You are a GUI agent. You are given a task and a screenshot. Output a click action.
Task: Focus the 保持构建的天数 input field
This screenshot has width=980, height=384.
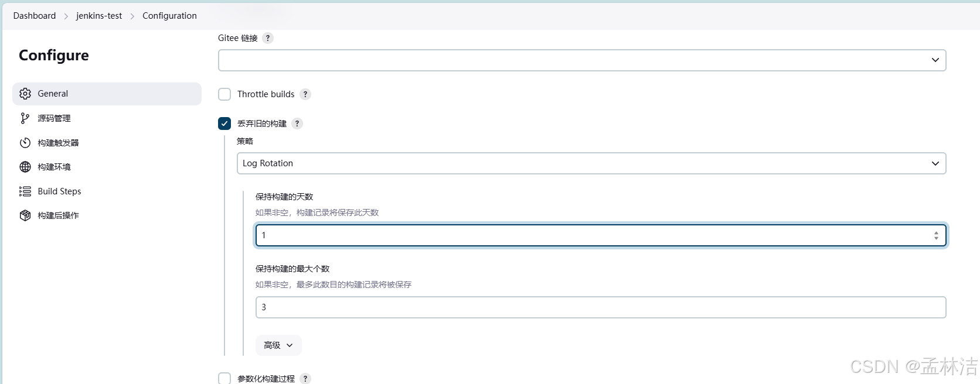(601, 235)
